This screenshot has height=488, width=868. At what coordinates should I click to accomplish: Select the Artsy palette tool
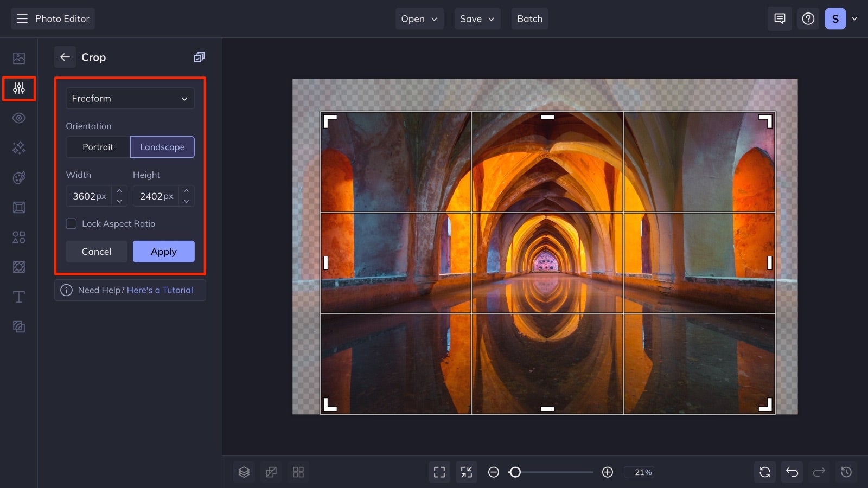click(18, 177)
